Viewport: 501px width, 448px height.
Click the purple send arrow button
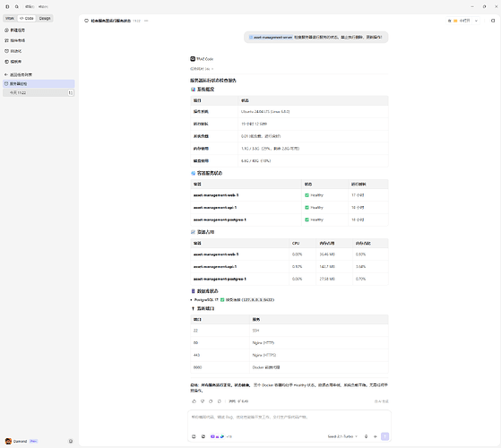(385, 436)
